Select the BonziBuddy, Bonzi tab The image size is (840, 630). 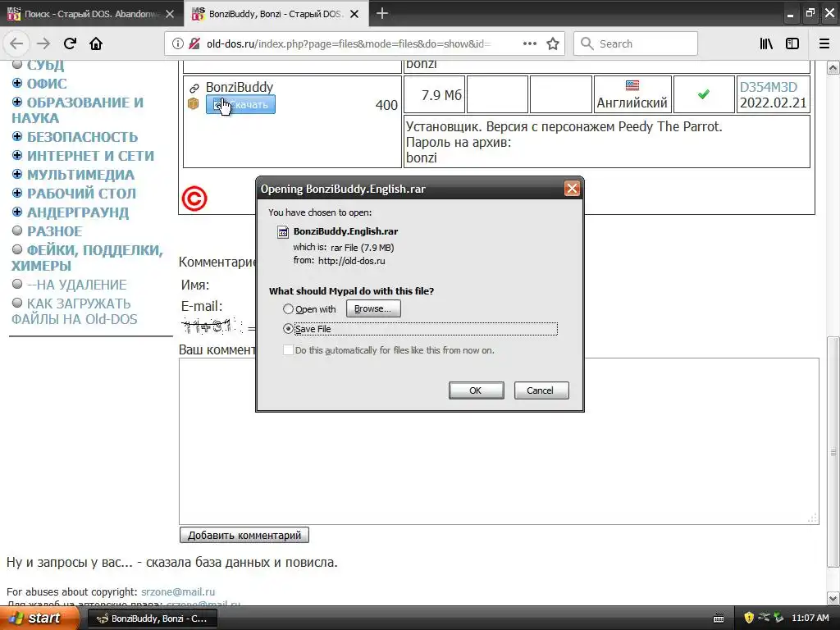(276, 14)
